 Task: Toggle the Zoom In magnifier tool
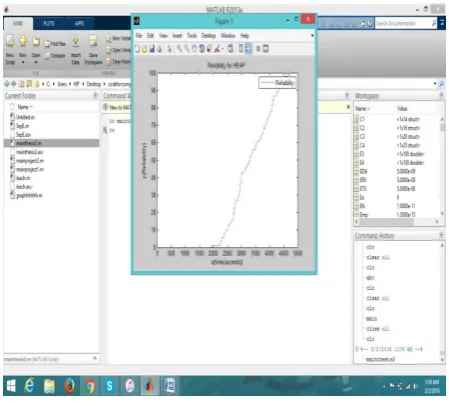pyautogui.click(x=179, y=49)
